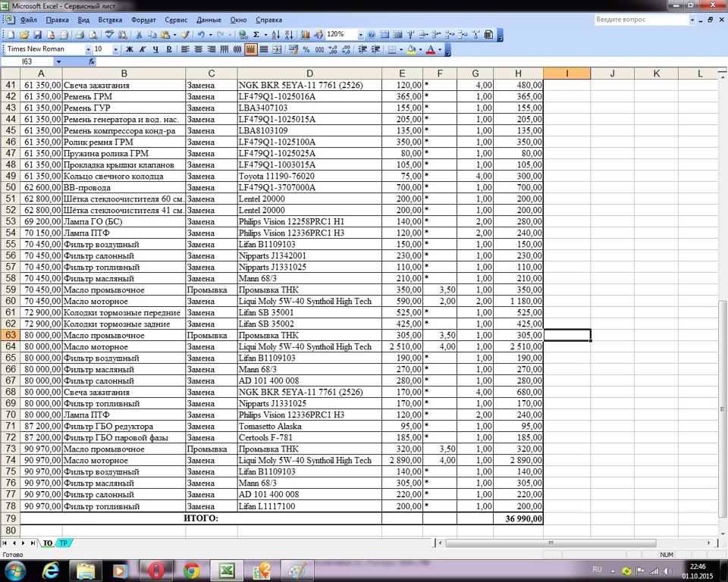Select row header 63

point(10,335)
